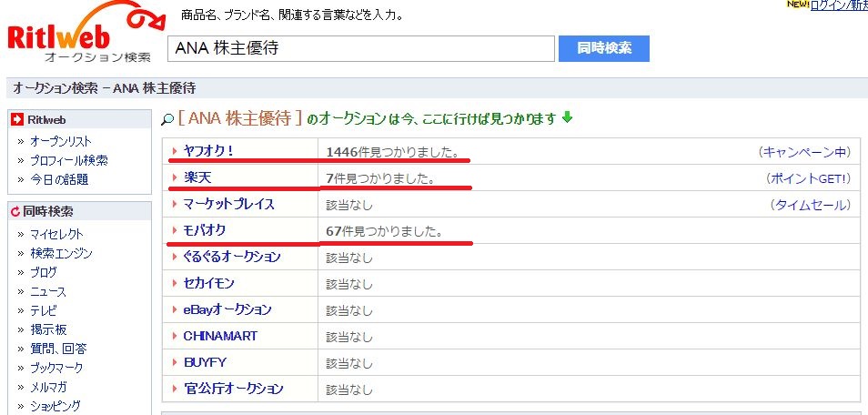Viewport: 868px width, 415px height.
Task: Select マイセレクト in the sidebar
Action: [x=57, y=235]
